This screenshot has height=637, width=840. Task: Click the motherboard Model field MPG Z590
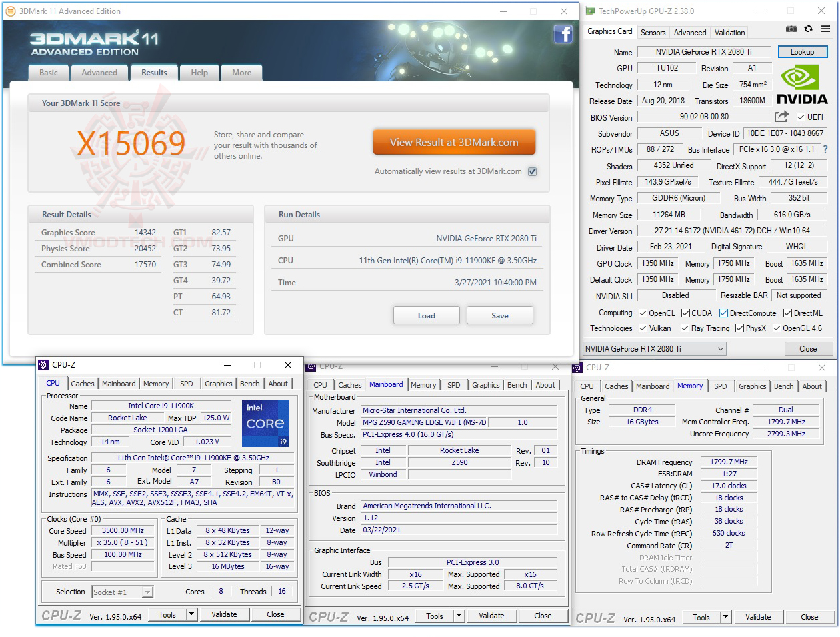[x=424, y=422]
